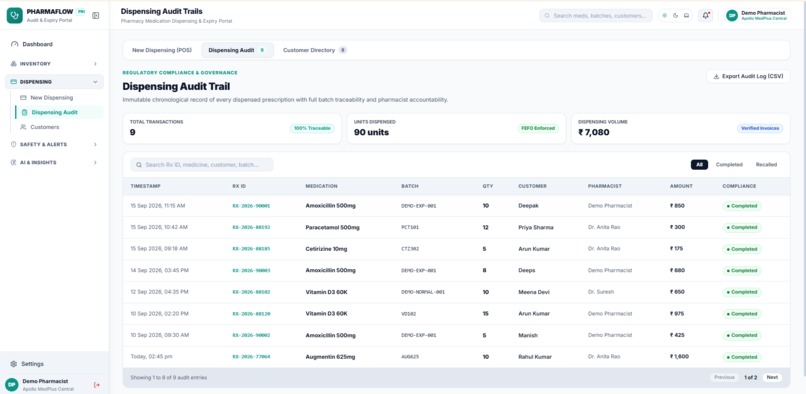This screenshot has width=806, height=394.
Task: Click the New Dispensing sidebar icon
Action: point(23,98)
